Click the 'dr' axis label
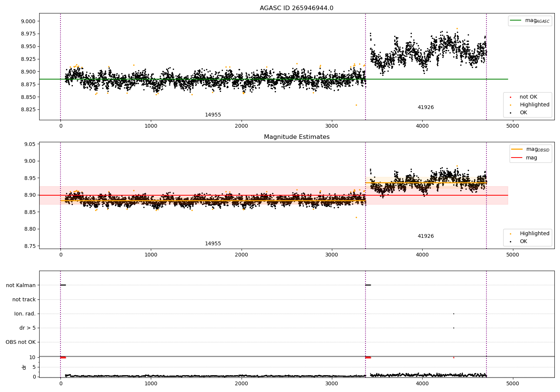The width and height of the screenshot is (560, 392). tap(24, 367)
